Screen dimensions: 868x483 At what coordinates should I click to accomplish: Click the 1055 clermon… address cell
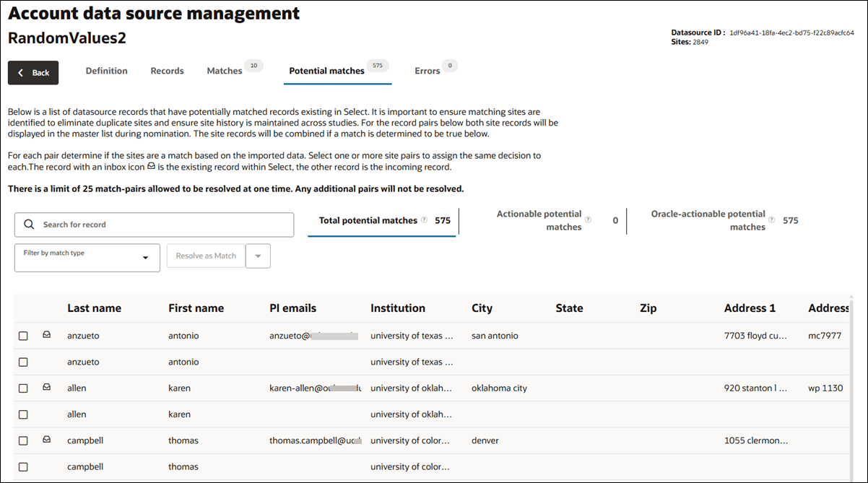pyautogui.click(x=756, y=440)
